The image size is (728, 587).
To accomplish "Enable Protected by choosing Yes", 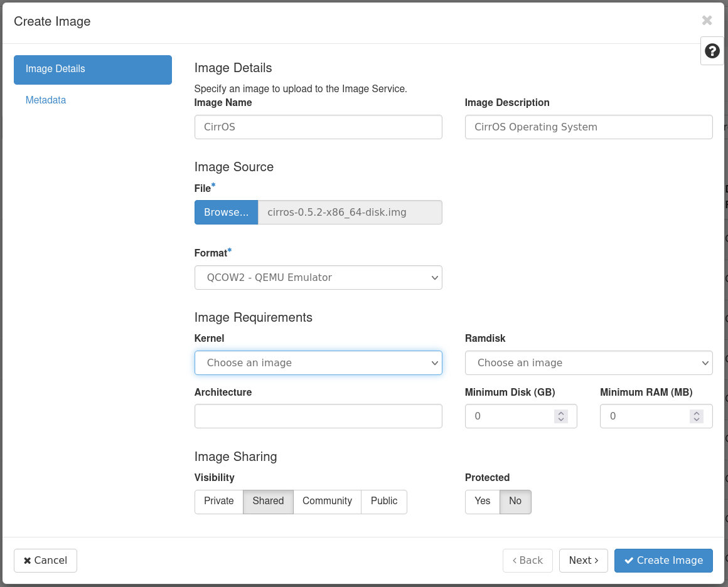I will 482,501.
